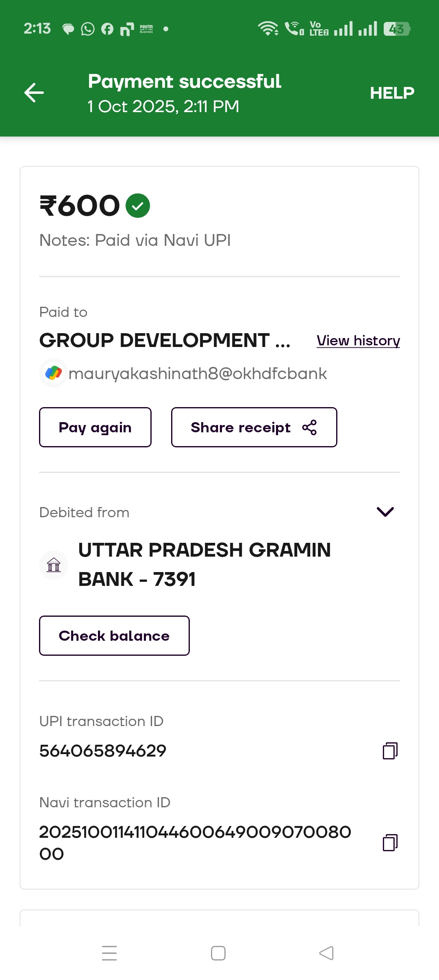Expand the Debited from section chevron
Image resolution: width=439 pixels, height=980 pixels.
pos(385,512)
